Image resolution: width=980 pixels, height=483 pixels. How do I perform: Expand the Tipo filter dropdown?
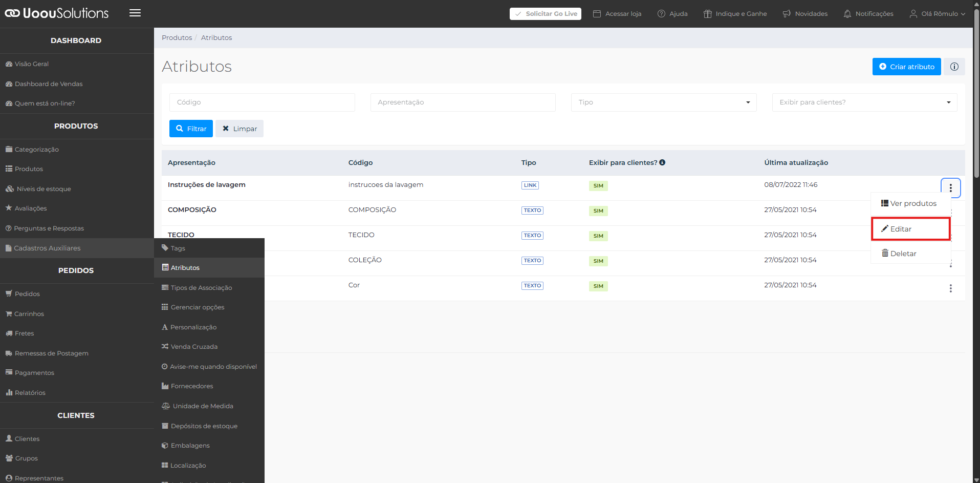tap(664, 102)
